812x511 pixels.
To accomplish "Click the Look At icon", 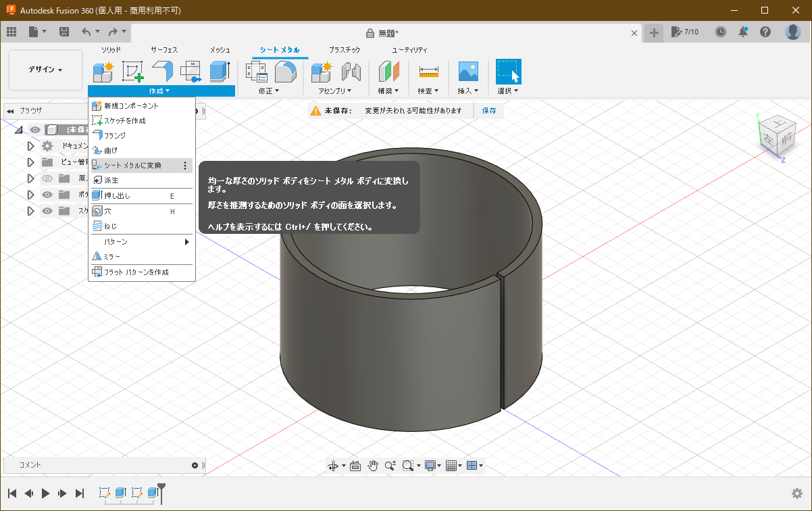I will (355, 466).
